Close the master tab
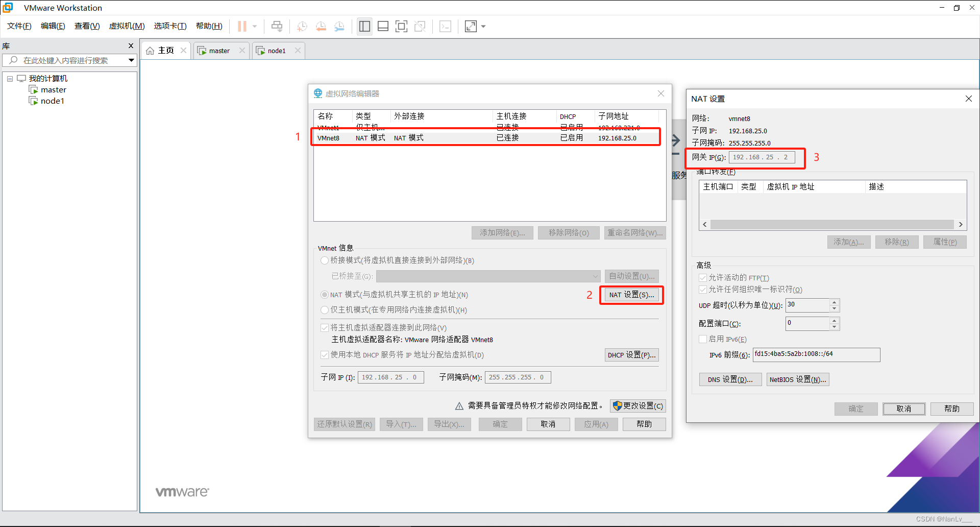Screen dimensions: 980x527 point(242,50)
